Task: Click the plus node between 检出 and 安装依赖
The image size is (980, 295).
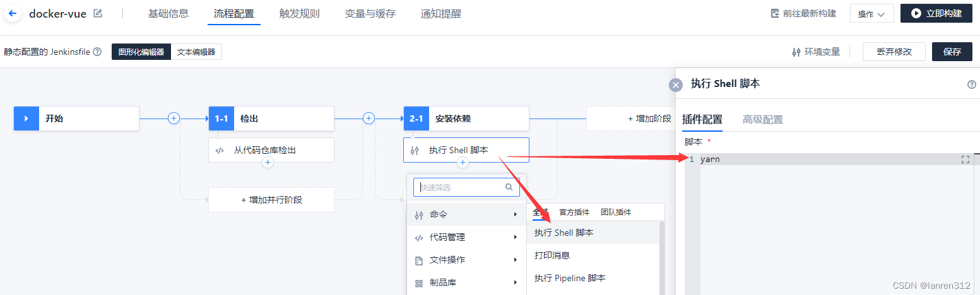Action: pos(369,118)
